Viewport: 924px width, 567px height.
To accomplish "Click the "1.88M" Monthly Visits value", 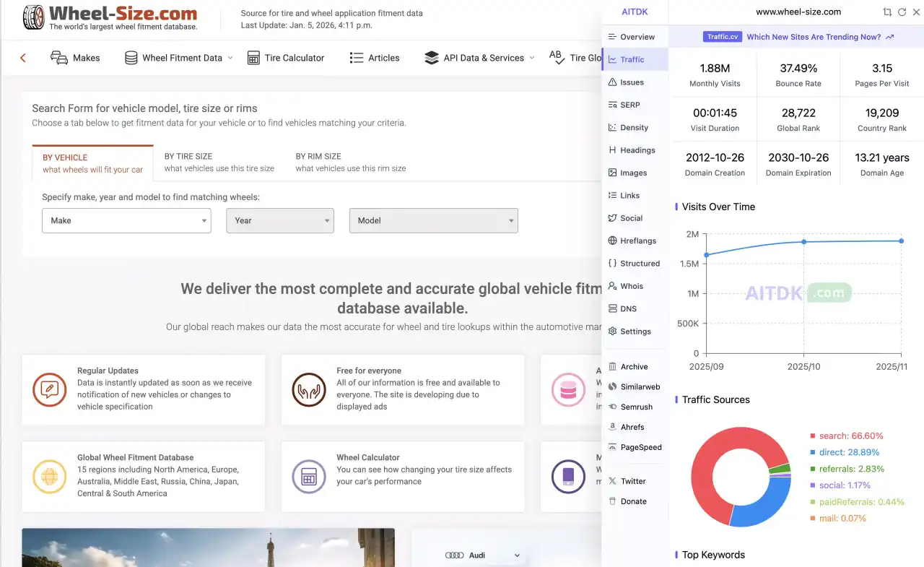I will point(715,69).
